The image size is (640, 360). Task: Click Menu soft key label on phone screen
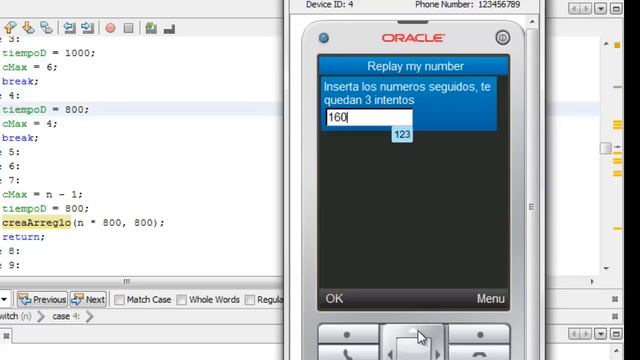tap(491, 299)
